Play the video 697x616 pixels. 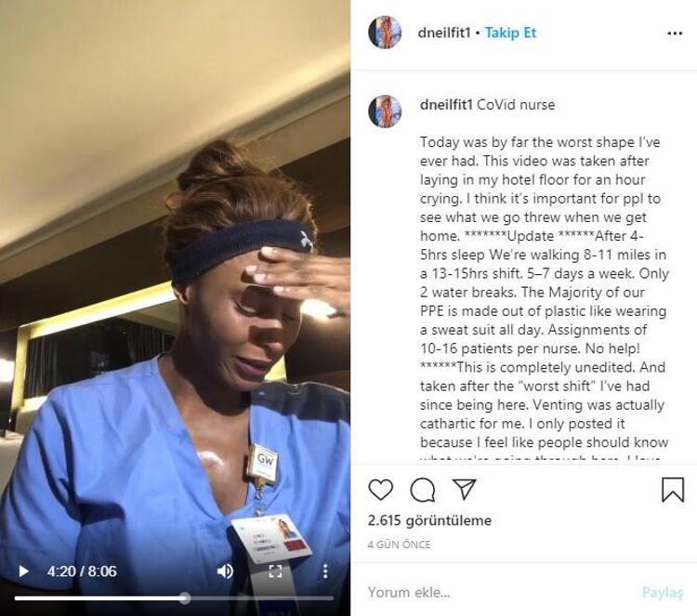(23, 571)
